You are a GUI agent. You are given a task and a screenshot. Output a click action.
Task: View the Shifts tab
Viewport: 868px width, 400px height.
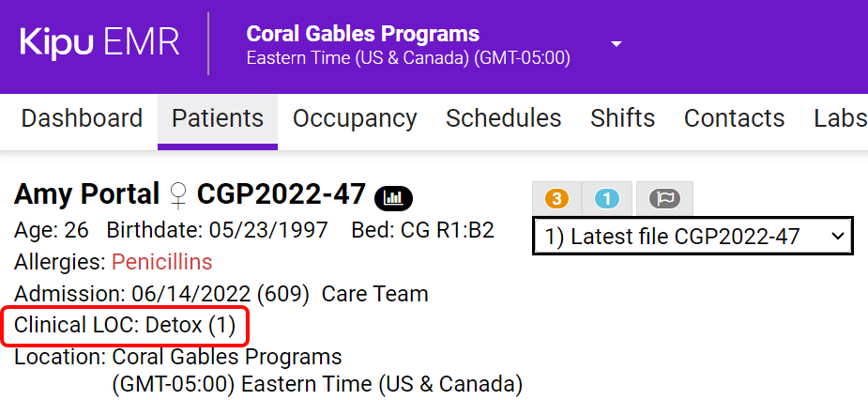[622, 118]
